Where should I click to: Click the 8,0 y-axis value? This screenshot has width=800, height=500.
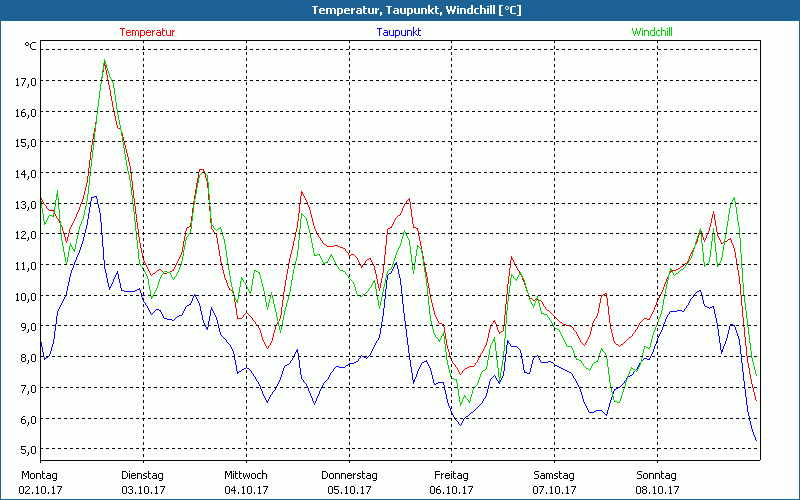point(28,358)
